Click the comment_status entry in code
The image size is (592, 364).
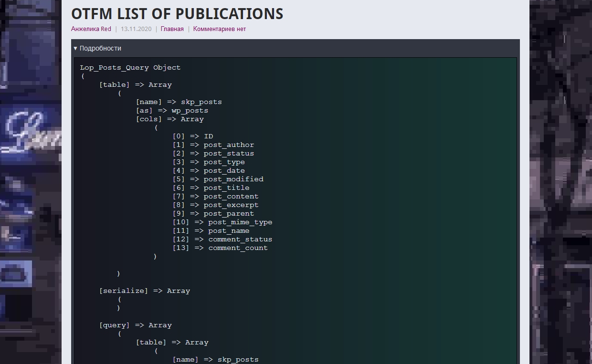pos(240,239)
